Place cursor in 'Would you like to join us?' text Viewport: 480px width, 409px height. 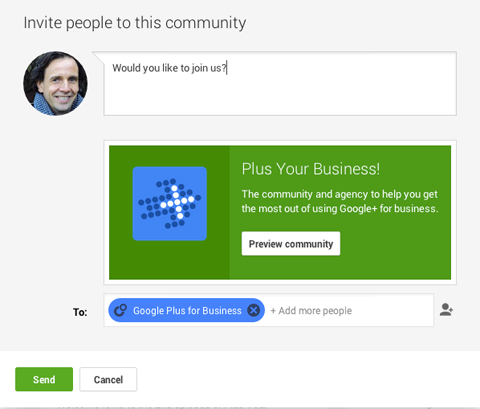(169, 68)
